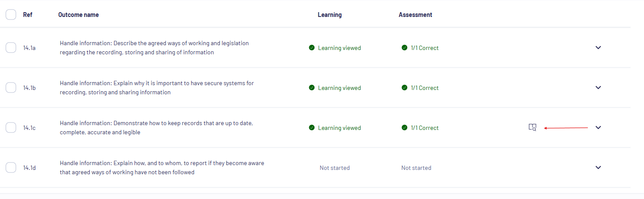
Task: Click green check beside 14.1a Learning viewed
Action: point(312,48)
